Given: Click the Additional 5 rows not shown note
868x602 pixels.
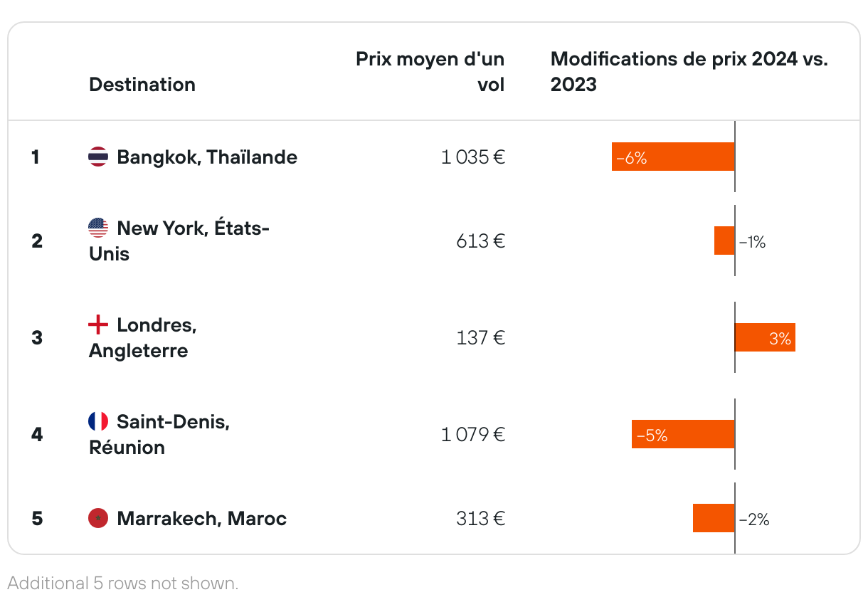Looking at the screenshot, I should [123, 583].
